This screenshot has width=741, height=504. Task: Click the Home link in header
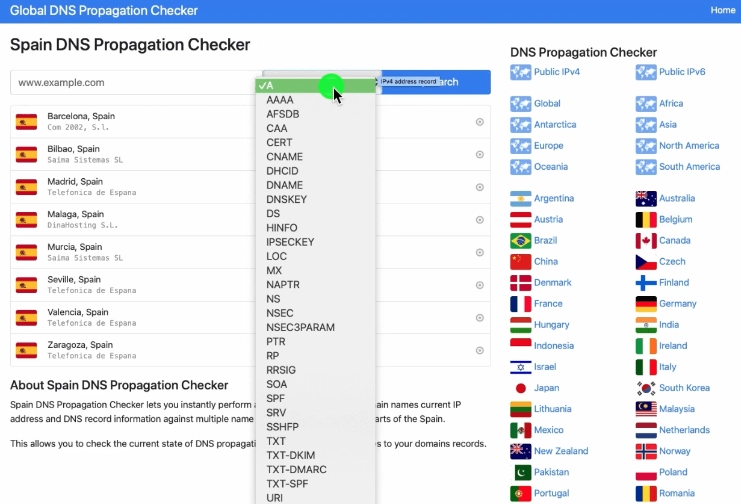click(723, 10)
